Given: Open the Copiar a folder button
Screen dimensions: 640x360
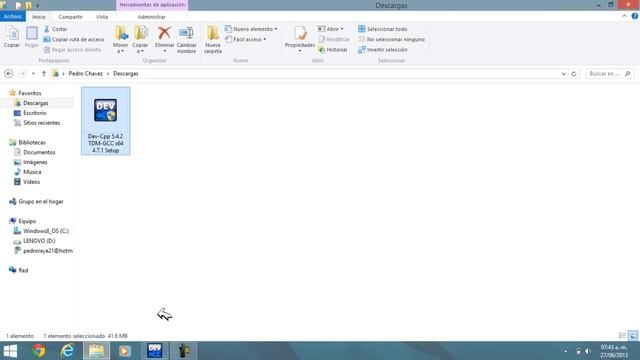Looking at the screenshot, I should tap(140, 40).
